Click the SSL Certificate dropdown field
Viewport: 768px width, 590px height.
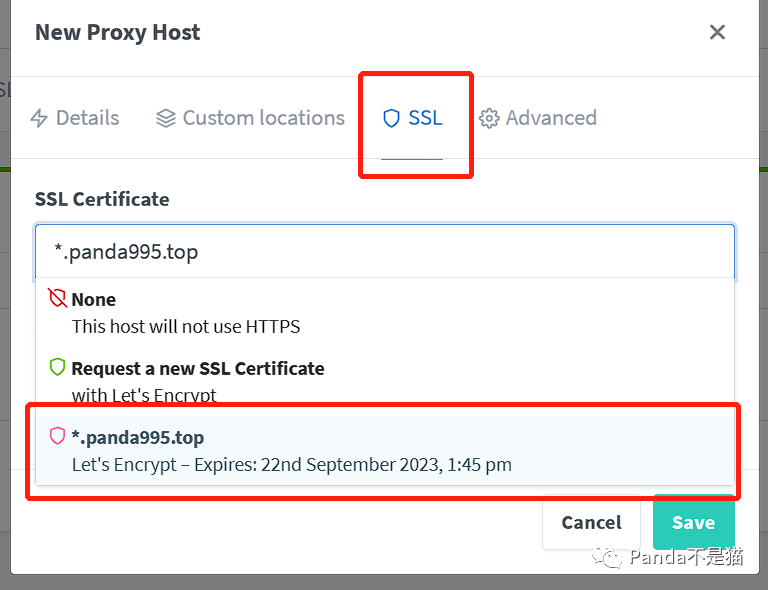point(385,252)
